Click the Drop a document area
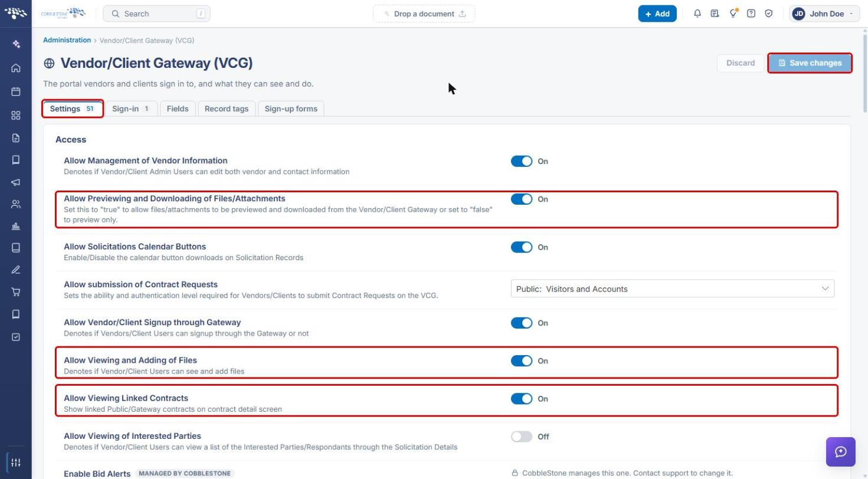Image resolution: width=868 pixels, height=479 pixels. [x=424, y=14]
